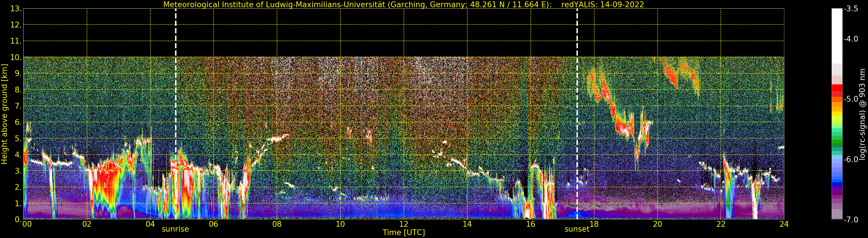This screenshot has height=238, width=868.
Task: Click the '22' time tick label
Action: coord(721,224)
